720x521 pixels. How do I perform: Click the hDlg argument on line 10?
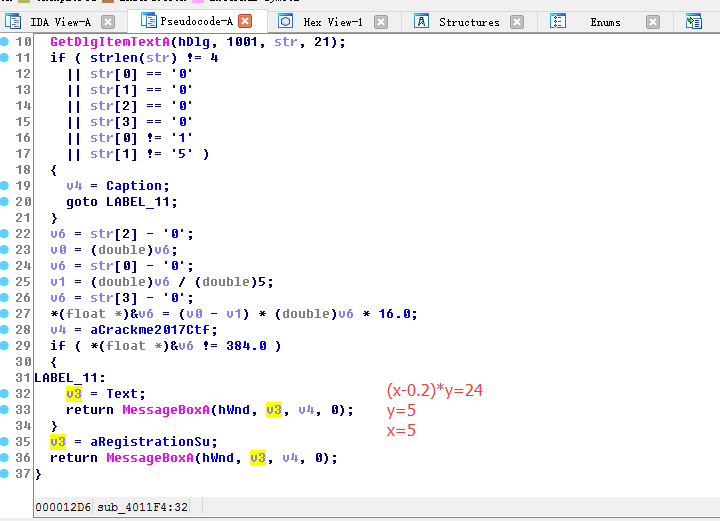point(194,42)
